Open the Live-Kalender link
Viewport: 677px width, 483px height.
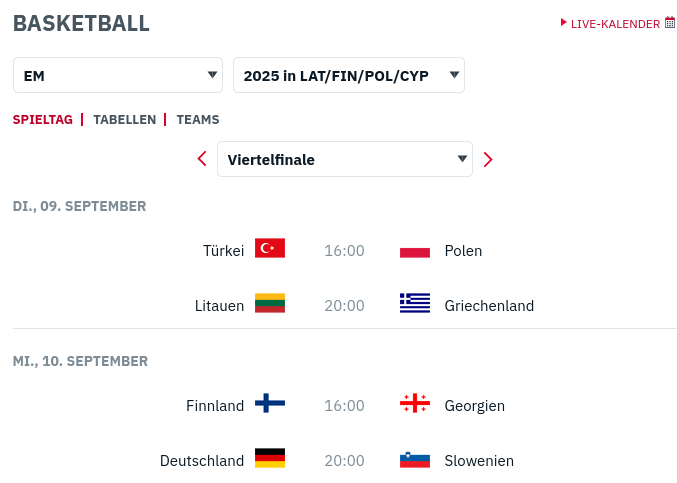[x=615, y=23]
